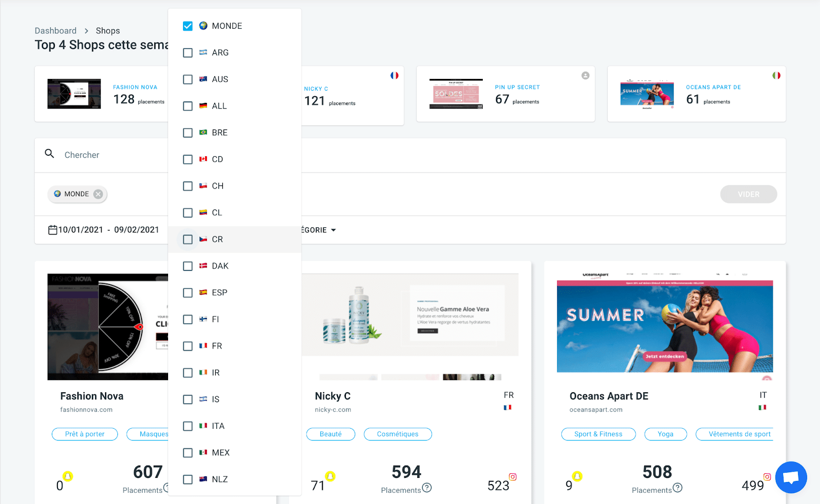
Task: Click Instagram icon on Nicky C card
Action: point(512,477)
